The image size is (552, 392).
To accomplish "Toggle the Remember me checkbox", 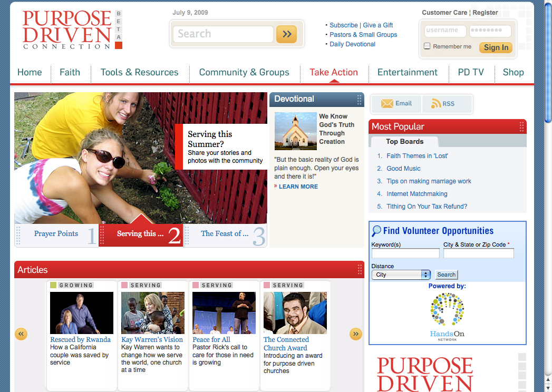I will 427,46.
